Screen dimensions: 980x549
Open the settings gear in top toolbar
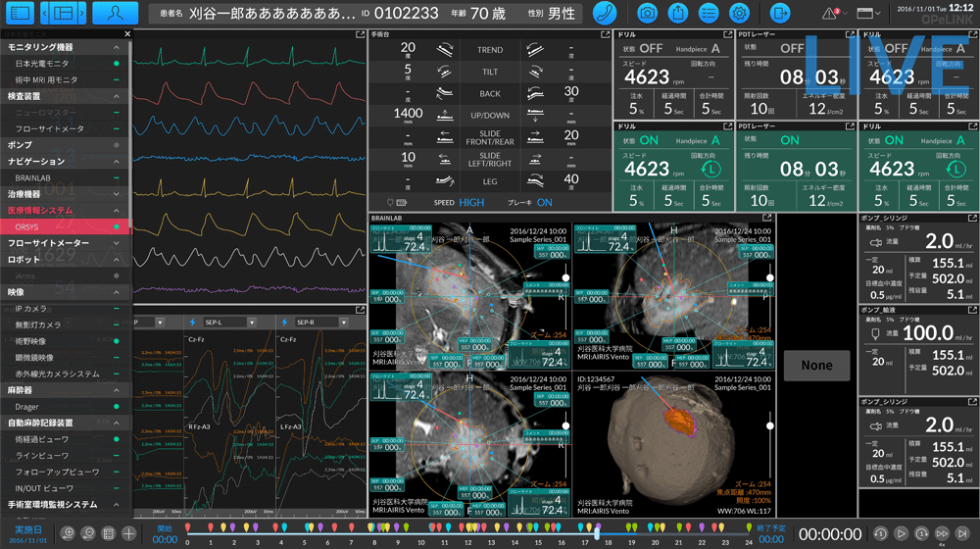[x=739, y=13]
